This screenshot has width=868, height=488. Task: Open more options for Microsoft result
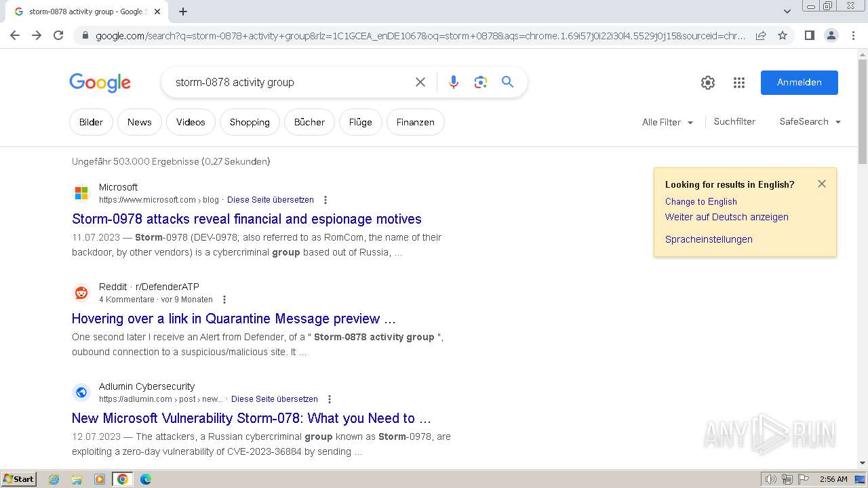tap(325, 200)
